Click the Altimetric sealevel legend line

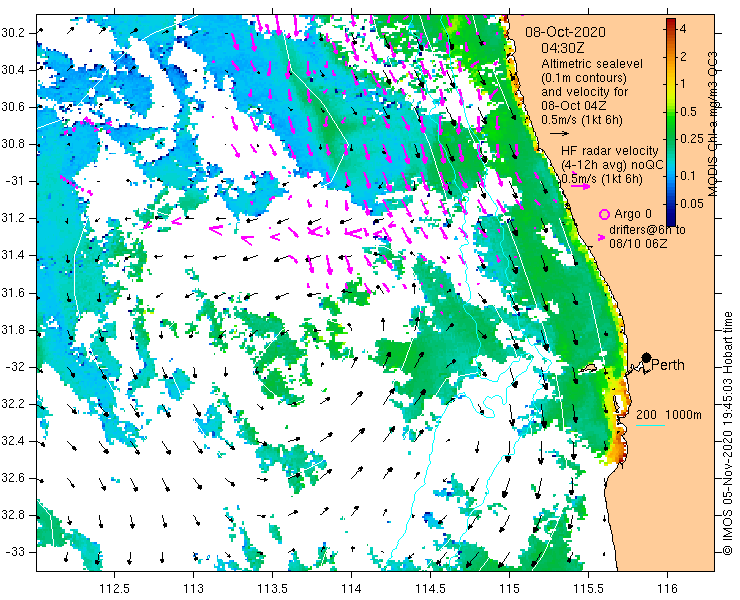point(592,63)
